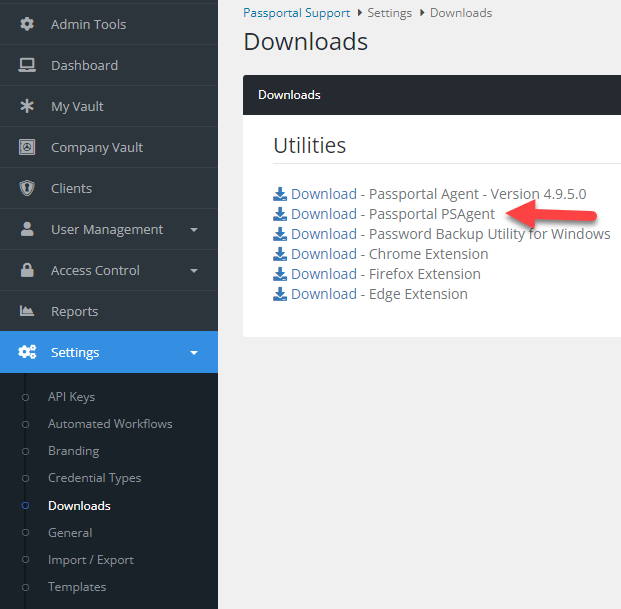
Task: Open Templates settings page
Action: pyautogui.click(x=77, y=587)
